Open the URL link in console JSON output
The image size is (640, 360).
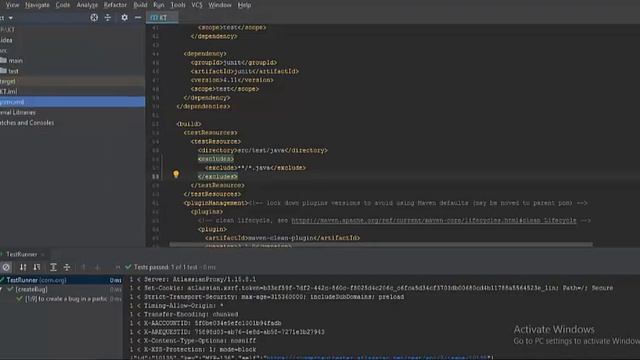pos(376,358)
